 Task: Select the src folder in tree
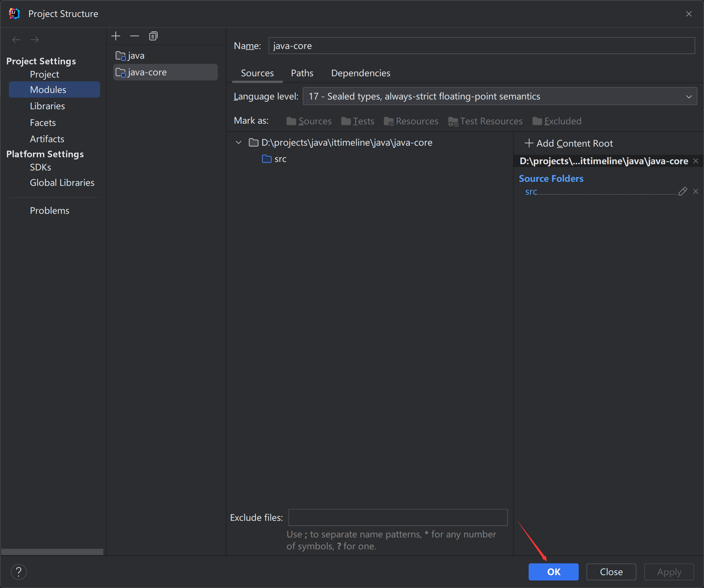(274, 159)
